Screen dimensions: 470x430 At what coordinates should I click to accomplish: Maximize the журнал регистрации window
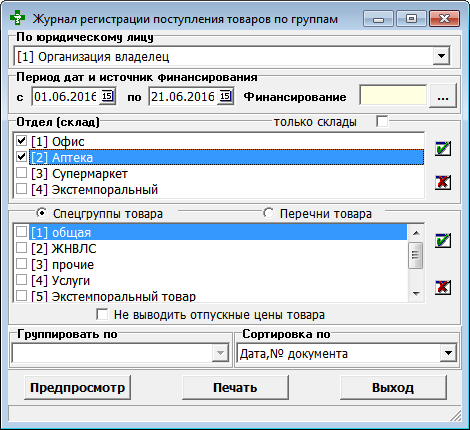(411, 19)
